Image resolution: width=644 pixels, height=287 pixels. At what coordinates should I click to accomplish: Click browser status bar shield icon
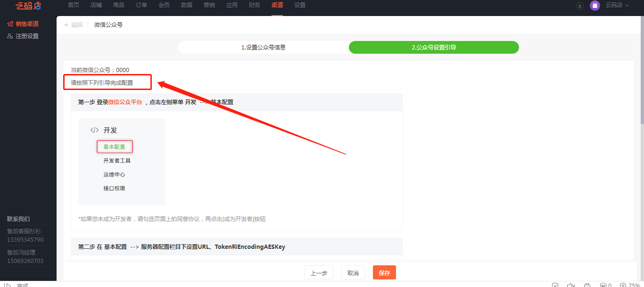click(x=555, y=285)
